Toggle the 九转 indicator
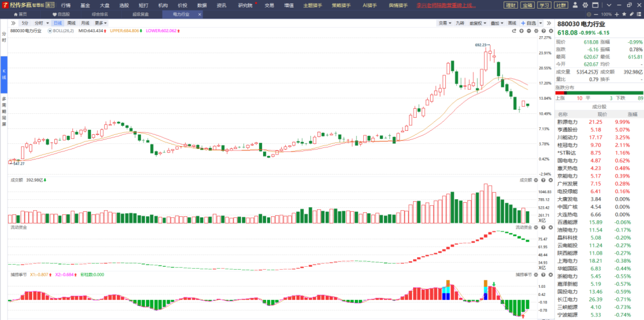This screenshot has width=644, height=320. pyautogui.click(x=460, y=23)
